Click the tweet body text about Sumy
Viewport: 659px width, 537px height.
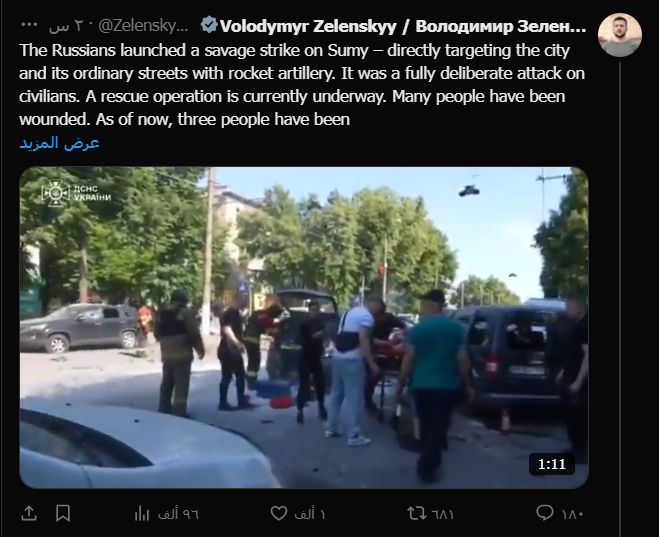(302, 84)
